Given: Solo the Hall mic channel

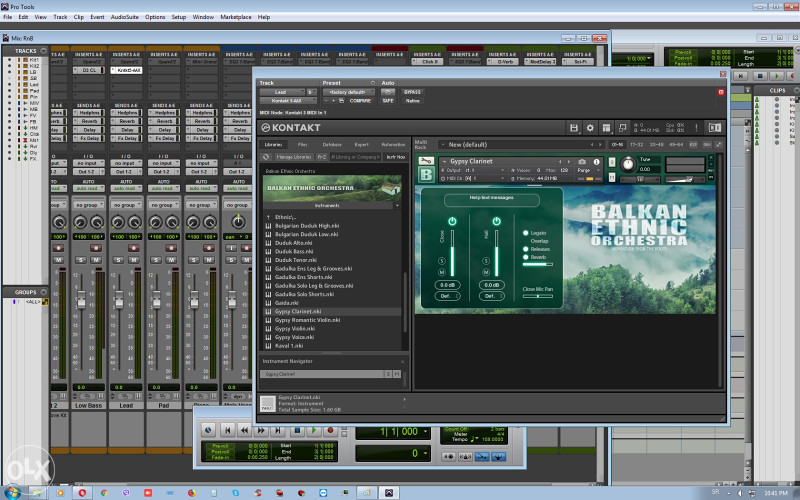Looking at the screenshot, I should coord(486,261).
